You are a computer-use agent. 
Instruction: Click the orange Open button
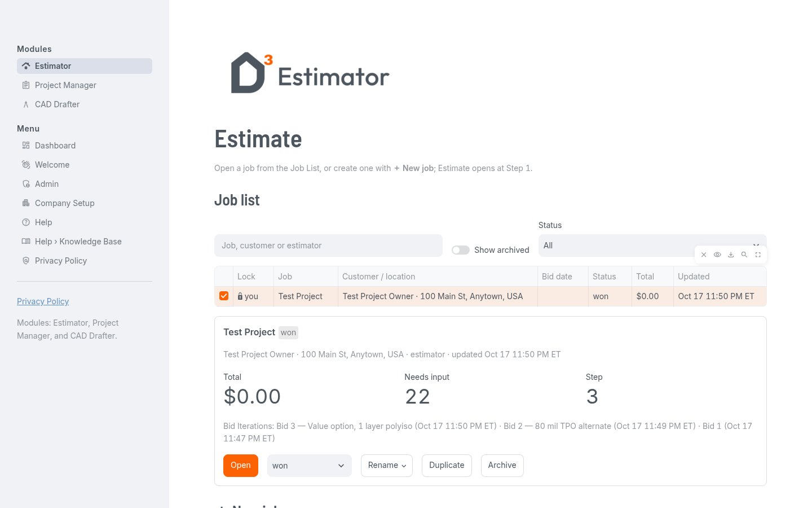(x=241, y=466)
